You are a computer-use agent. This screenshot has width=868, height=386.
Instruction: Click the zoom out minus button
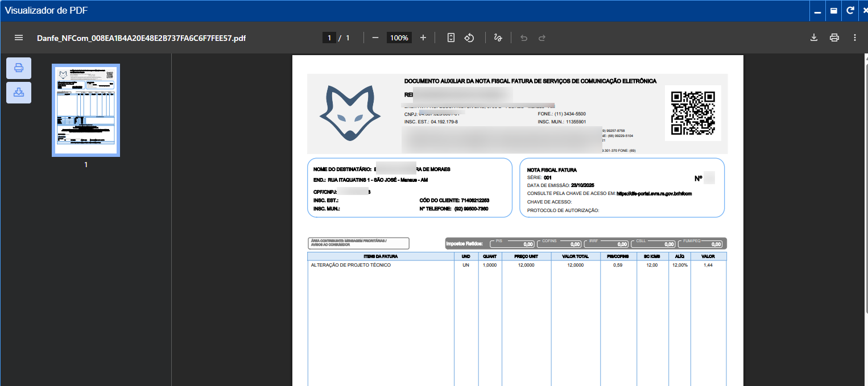pos(375,38)
